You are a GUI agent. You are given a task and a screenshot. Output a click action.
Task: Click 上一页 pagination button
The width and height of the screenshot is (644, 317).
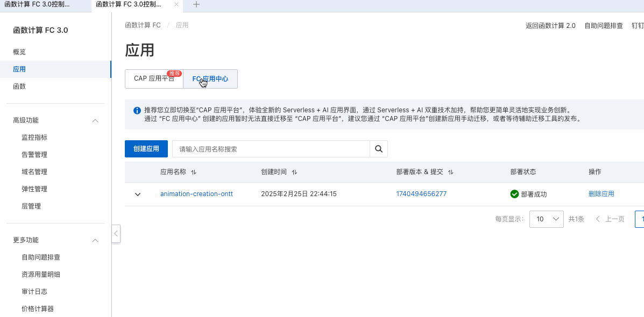coord(610,219)
